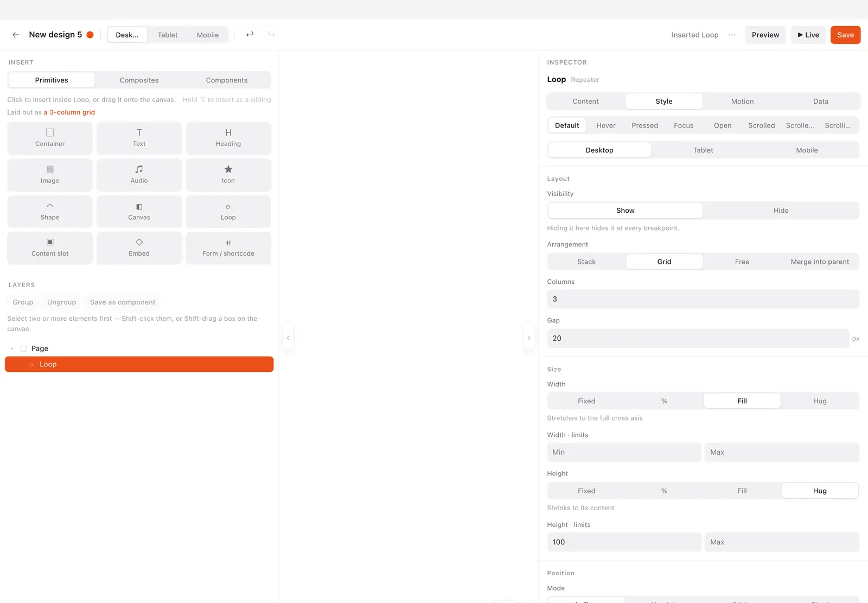Screen dimensions: 868x603
Task: Add a Canvas primitive
Action: [139, 212]
